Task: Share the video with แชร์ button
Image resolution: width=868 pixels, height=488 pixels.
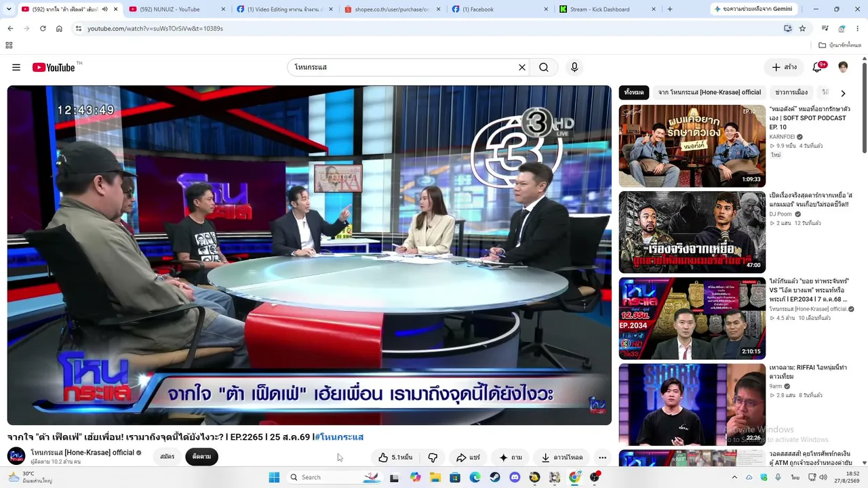Action: tap(468, 457)
